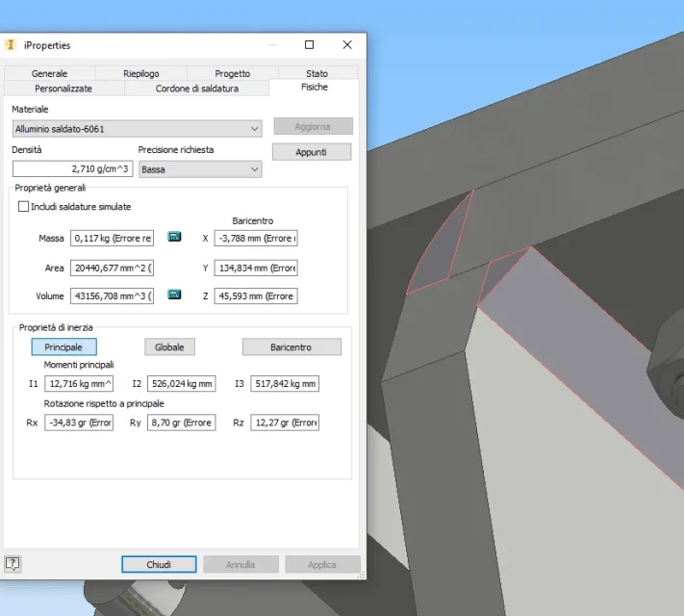This screenshot has height=616, width=684.
Task: Select the Cordone di saldatura tab
Action: [x=197, y=89]
